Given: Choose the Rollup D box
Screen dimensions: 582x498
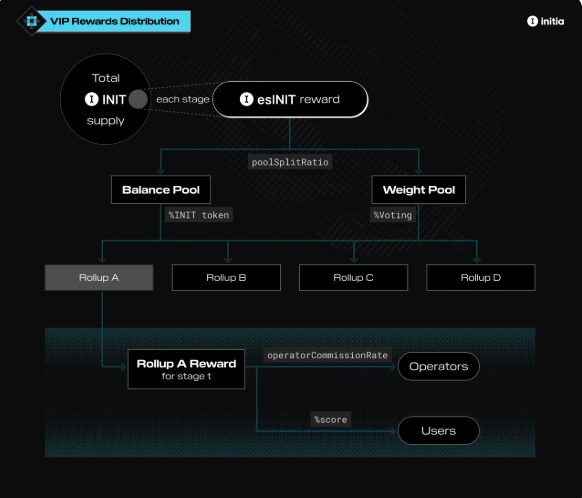Looking at the screenshot, I should pyautogui.click(x=481, y=278).
